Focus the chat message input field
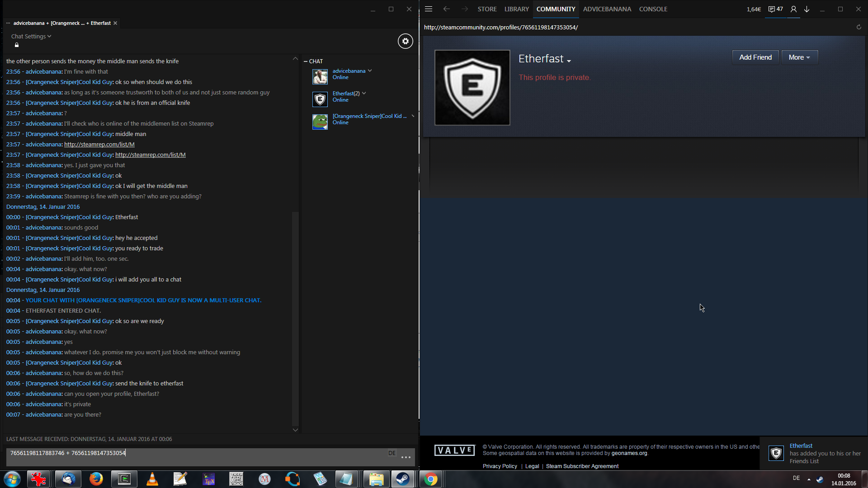Image resolution: width=868 pixels, height=488 pixels. 194,453
